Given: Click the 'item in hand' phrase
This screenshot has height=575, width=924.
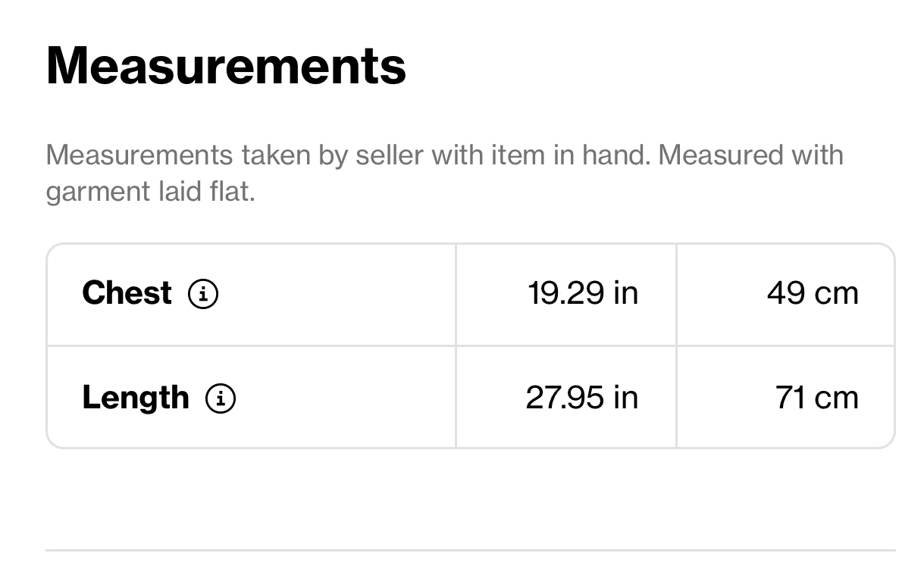Looking at the screenshot, I should tap(571, 155).
